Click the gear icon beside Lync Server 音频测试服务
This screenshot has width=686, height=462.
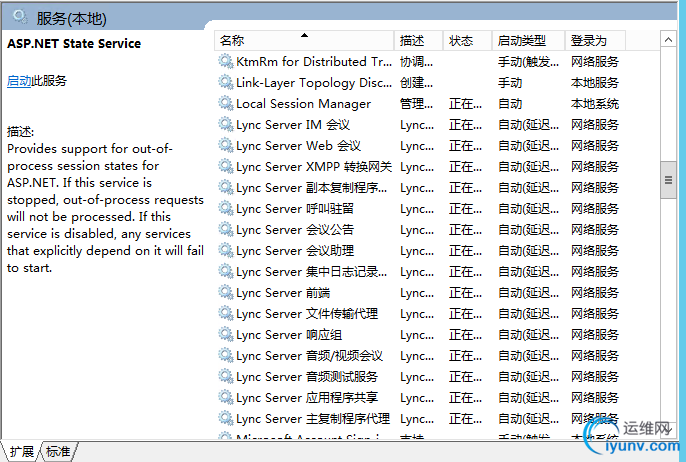click(x=226, y=376)
